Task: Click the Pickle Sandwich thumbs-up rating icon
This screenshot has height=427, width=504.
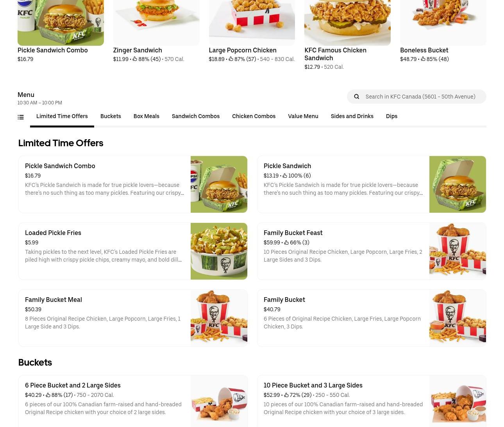Action: pos(285,176)
